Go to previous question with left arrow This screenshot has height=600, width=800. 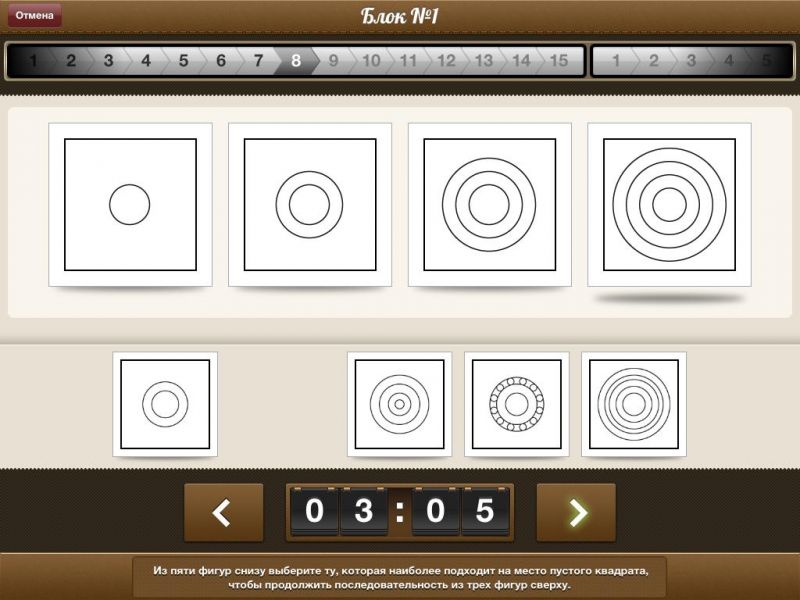click(223, 513)
